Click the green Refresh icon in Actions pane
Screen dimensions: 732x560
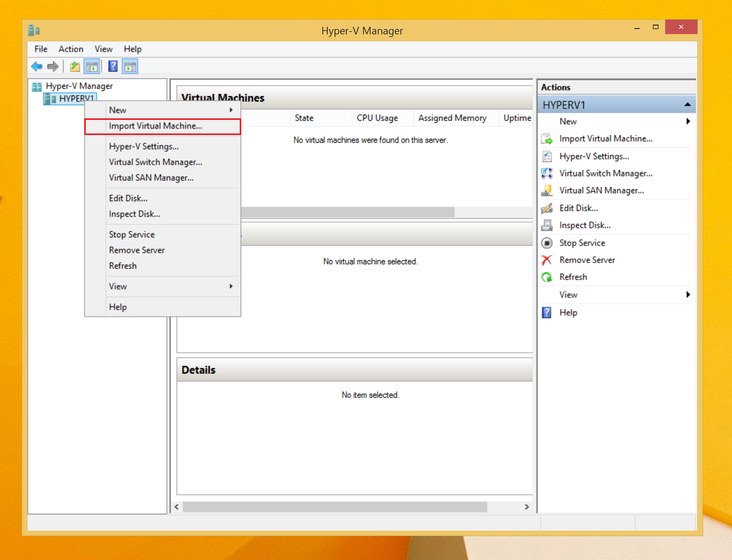pos(547,277)
